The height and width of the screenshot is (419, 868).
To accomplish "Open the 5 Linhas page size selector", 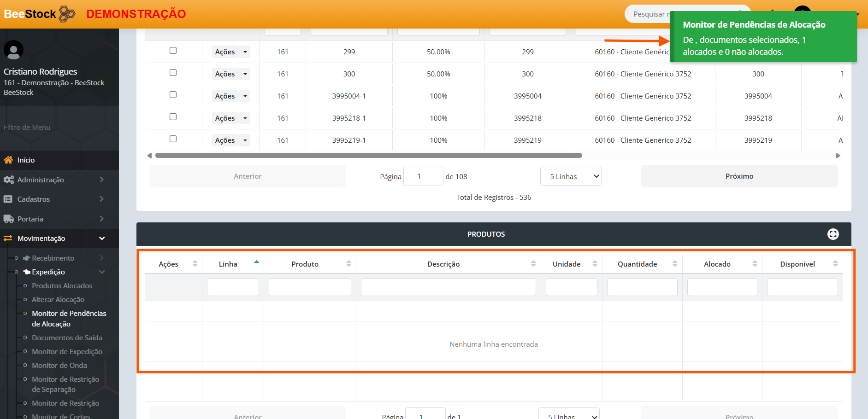I will point(570,176).
